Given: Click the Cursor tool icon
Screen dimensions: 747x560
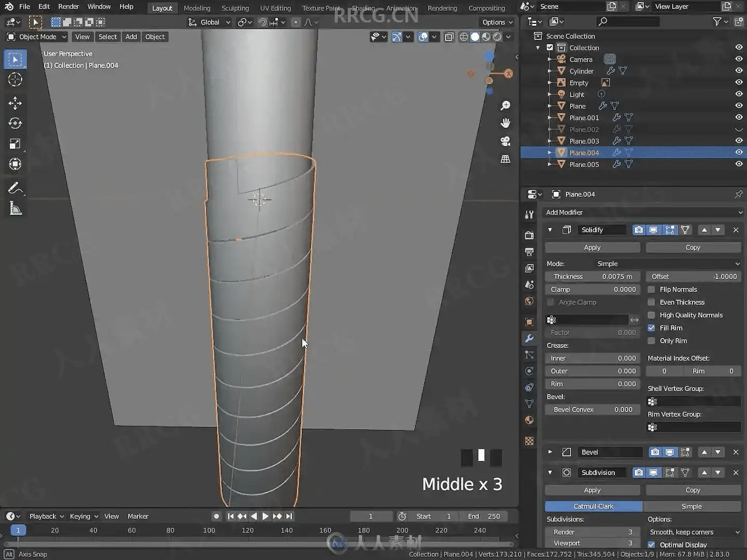Looking at the screenshot, I should coord(15,79).
